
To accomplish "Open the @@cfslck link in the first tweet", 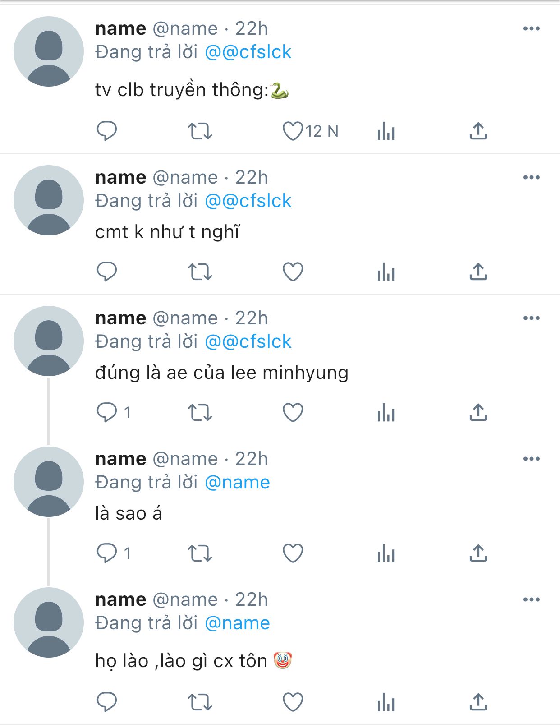I will point(248,52).
